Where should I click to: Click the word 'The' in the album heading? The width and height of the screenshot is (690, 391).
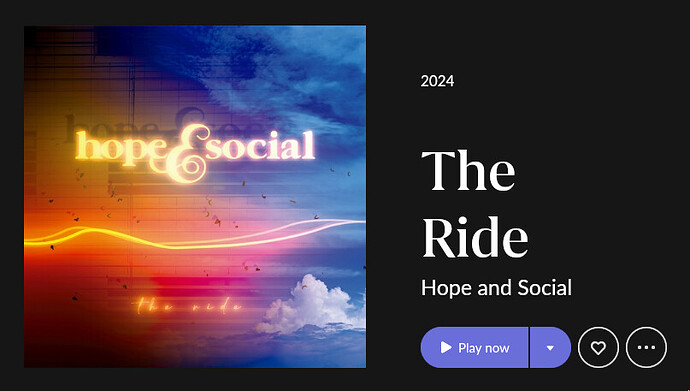pos(468,171)
